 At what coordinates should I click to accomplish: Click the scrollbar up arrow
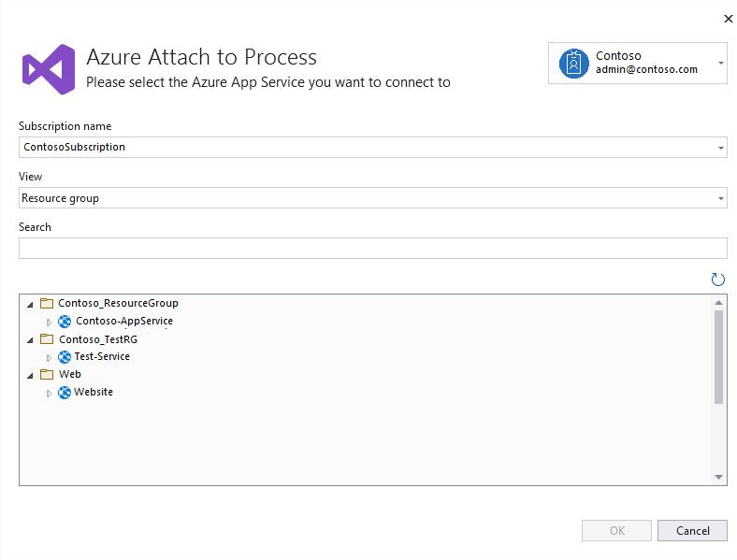[718, 303]
